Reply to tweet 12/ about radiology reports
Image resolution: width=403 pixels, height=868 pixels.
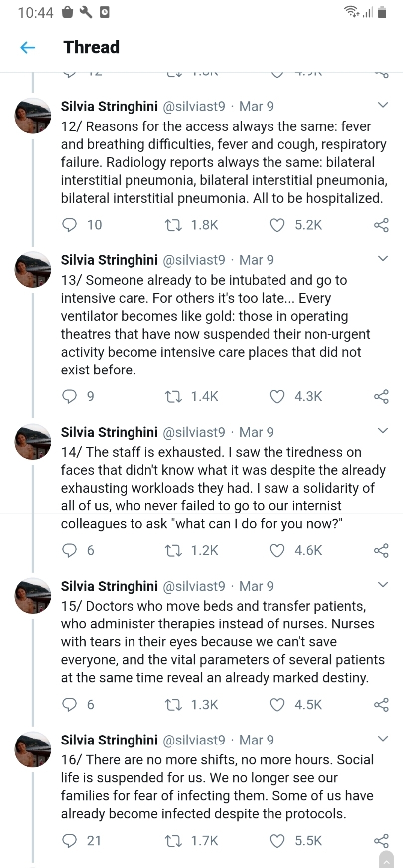pyautogui.click(x=70, y=225)
